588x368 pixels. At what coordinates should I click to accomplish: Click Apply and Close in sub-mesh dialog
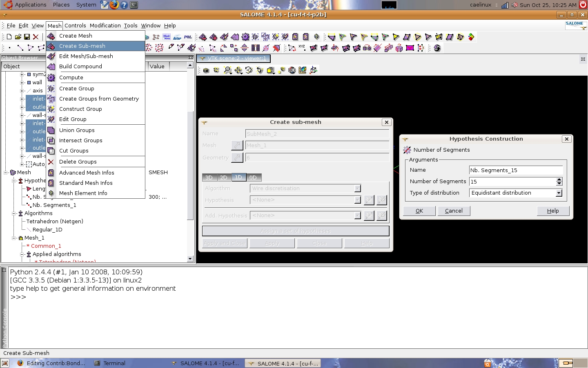pyautogui.click(x=224, y=243)
